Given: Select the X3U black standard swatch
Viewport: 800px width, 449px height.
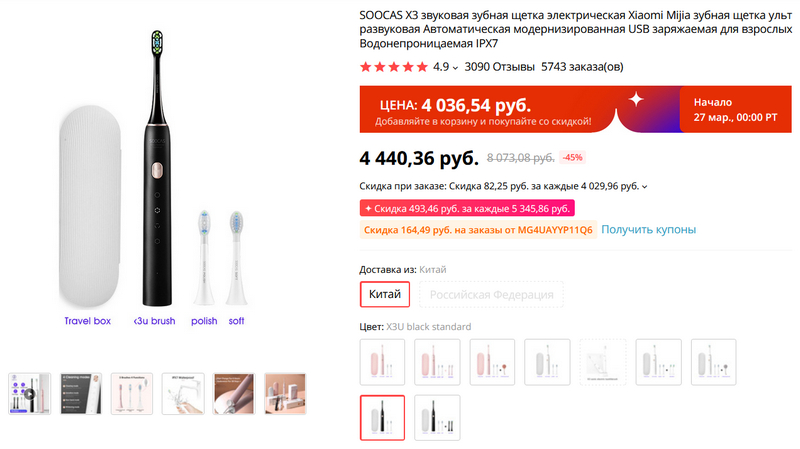Looking at the screenshot, I should pos(383,418).
